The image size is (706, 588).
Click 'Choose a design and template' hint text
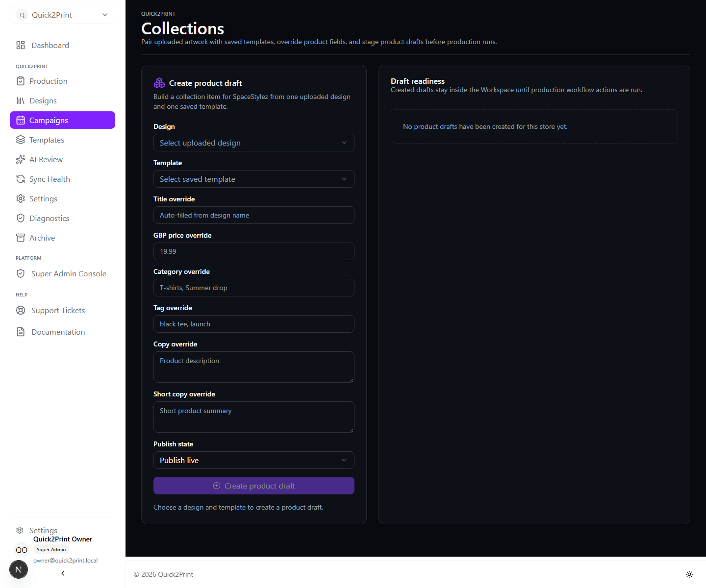238,507
